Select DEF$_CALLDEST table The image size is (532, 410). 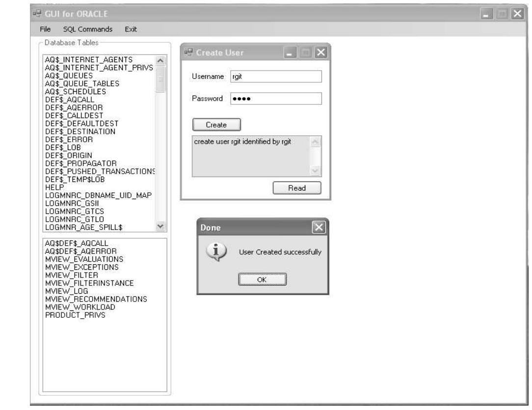74,116
